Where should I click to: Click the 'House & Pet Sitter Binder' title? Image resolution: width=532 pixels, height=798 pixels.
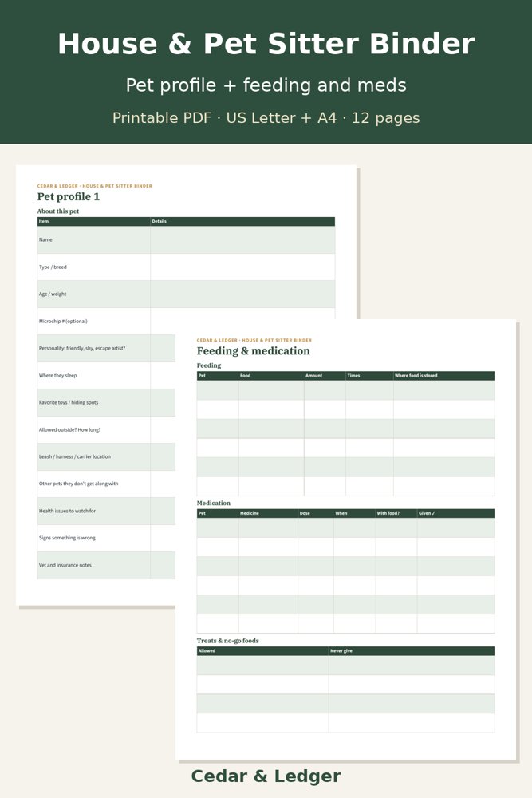click(x=266, y=44)
